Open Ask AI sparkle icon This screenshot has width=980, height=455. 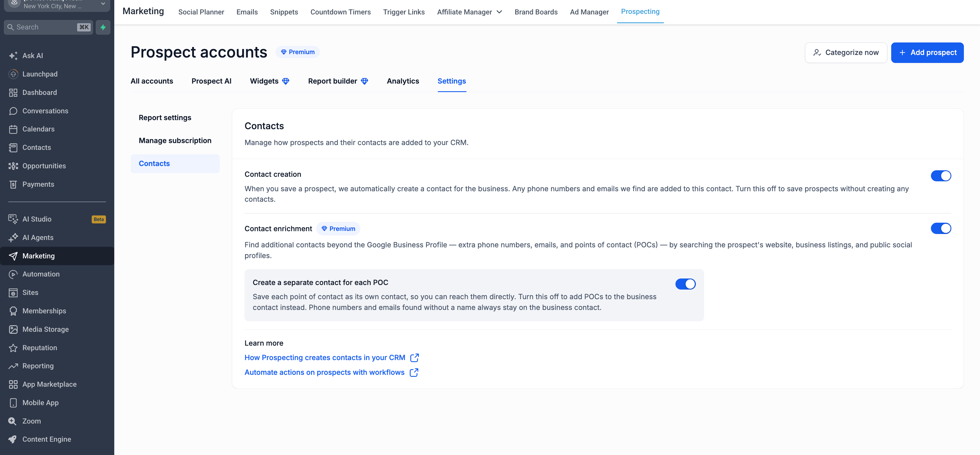click(13, 56)
